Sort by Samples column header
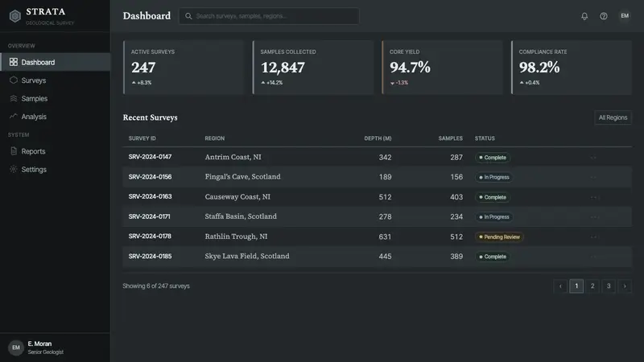 tap(450, 138)
